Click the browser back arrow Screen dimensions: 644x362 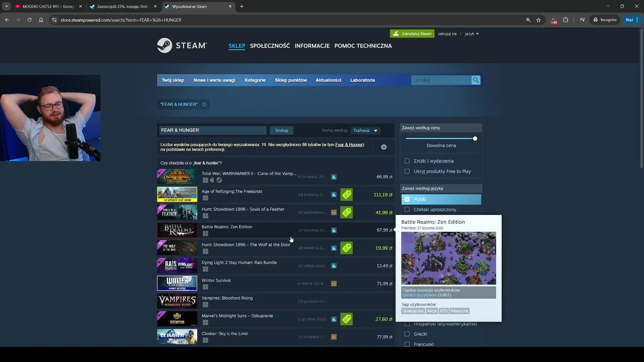[7, 20]
